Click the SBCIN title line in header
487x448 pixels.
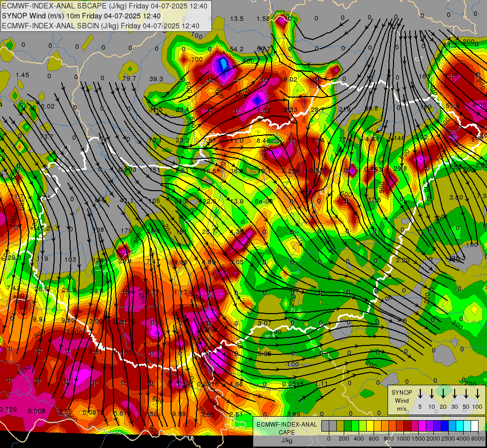click(x=100, y=26)
